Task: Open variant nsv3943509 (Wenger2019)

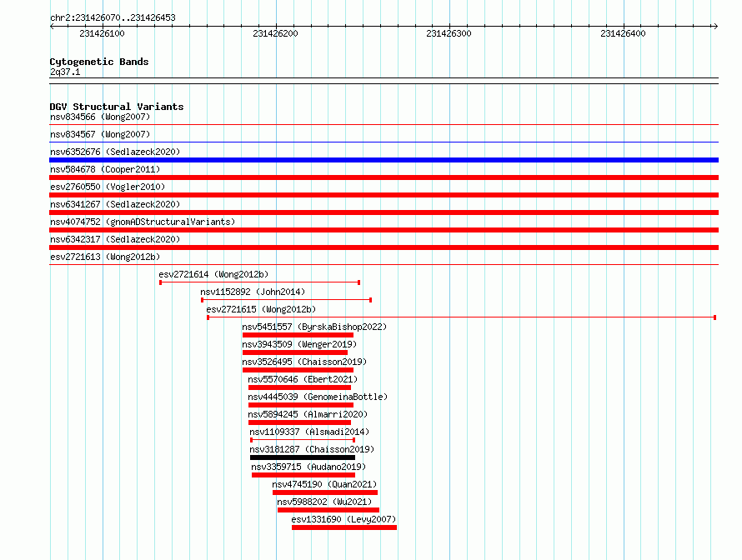Action: pos(299,344)
